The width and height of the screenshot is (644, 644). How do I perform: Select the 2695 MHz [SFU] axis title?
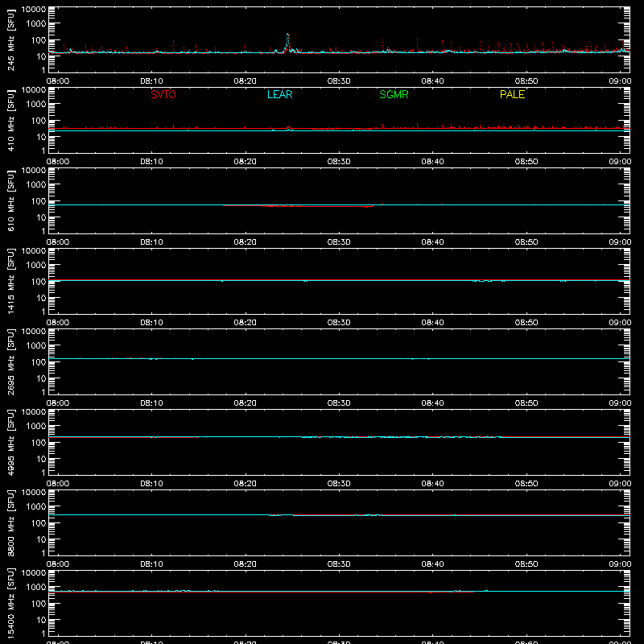click(x=10, y=361)
